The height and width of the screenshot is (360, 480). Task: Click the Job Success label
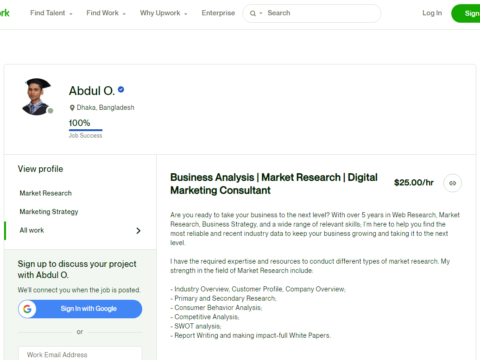(85, 136)
